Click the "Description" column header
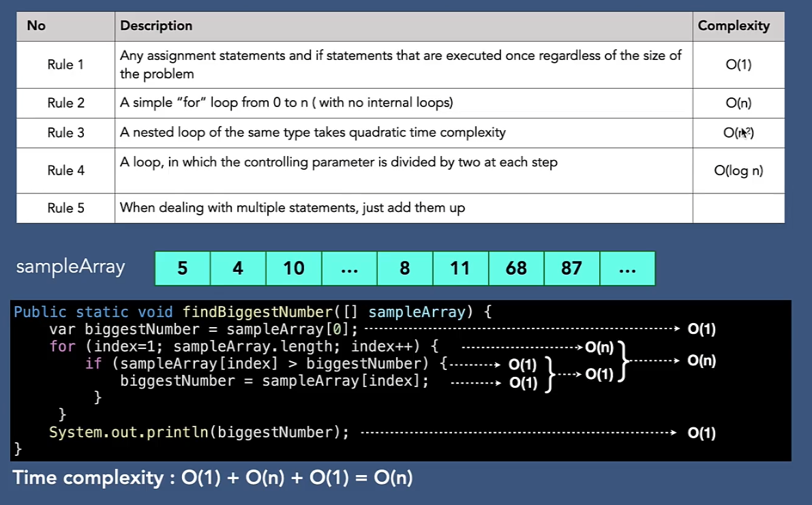 pos(156,26)
